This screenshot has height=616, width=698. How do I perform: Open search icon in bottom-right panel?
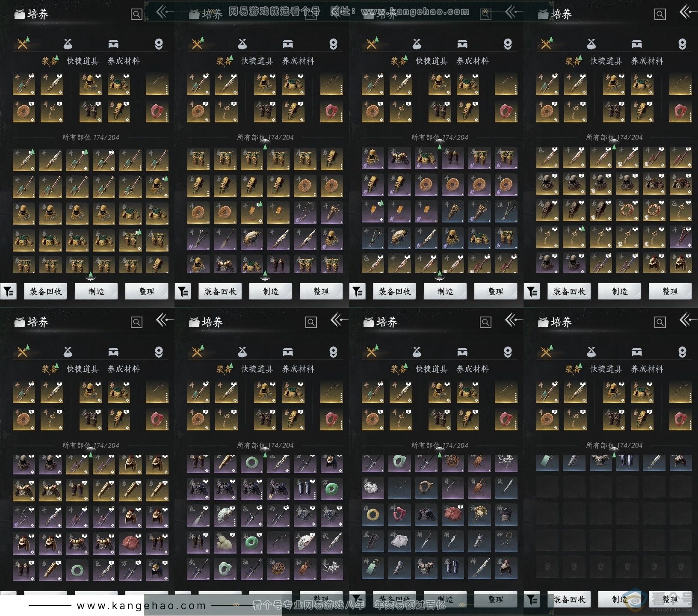660,323
